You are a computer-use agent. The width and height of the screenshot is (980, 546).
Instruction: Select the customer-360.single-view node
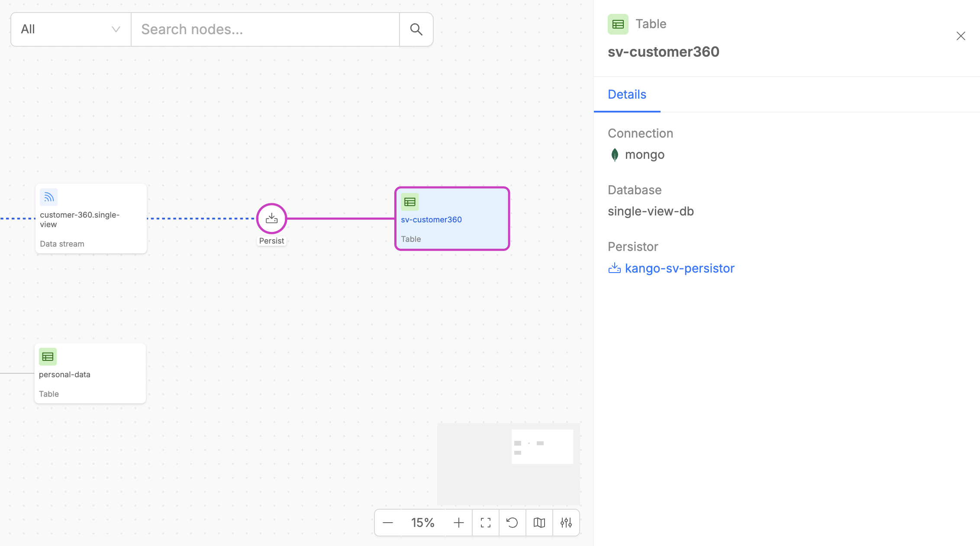coord(91,219)
